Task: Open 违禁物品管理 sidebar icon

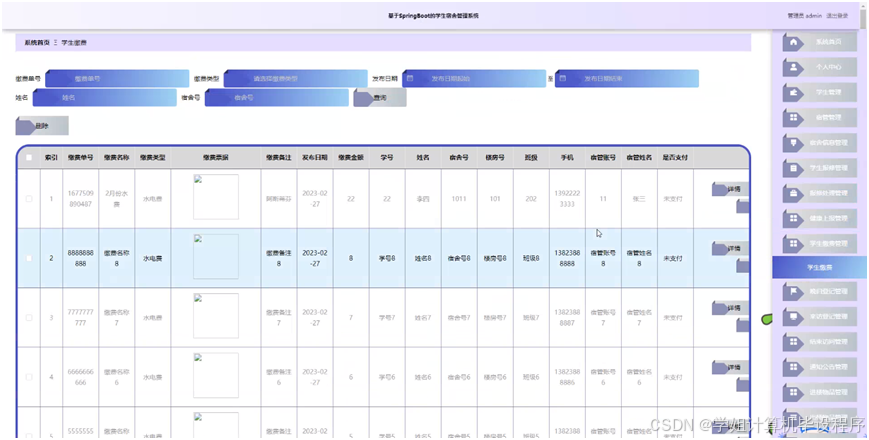Action: (x=794, y=392)
